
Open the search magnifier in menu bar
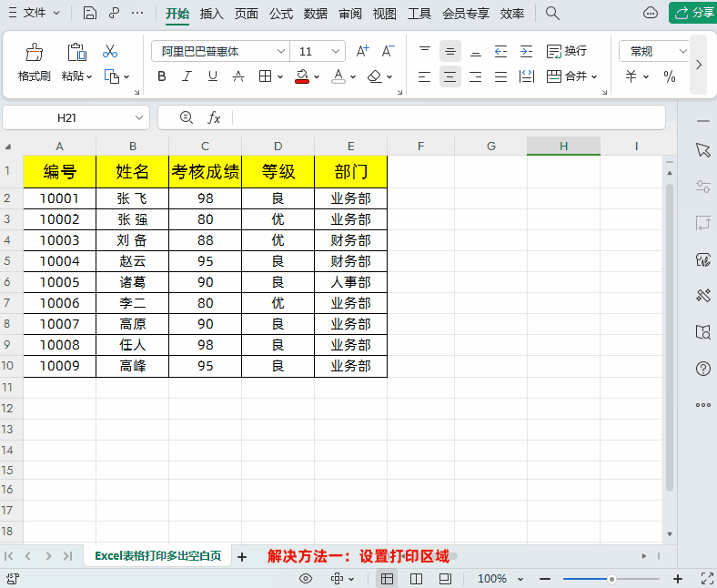point(552,13)
